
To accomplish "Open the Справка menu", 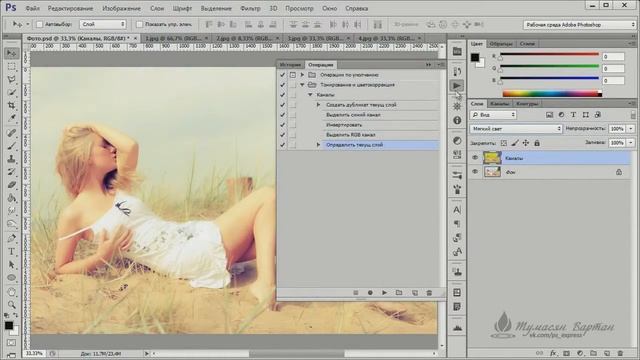I will (x=356, y=8).
